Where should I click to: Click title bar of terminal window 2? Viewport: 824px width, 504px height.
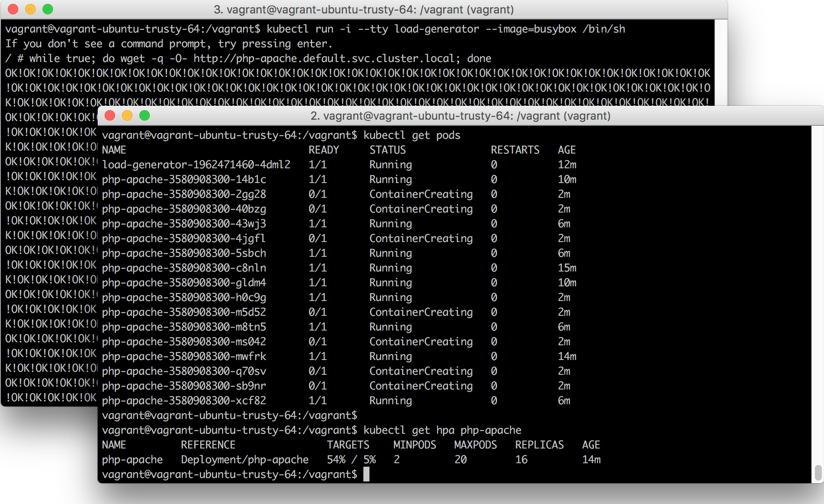[461, 116]
